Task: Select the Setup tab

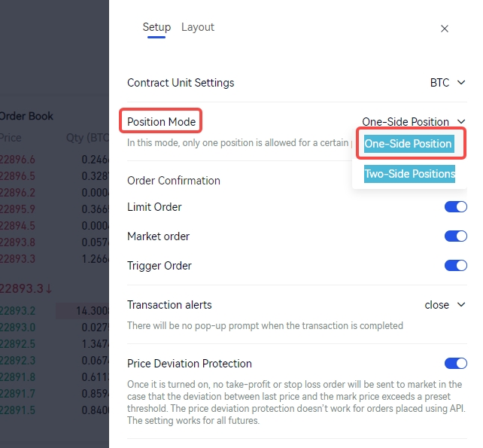Action: click(x=156, y=27)
